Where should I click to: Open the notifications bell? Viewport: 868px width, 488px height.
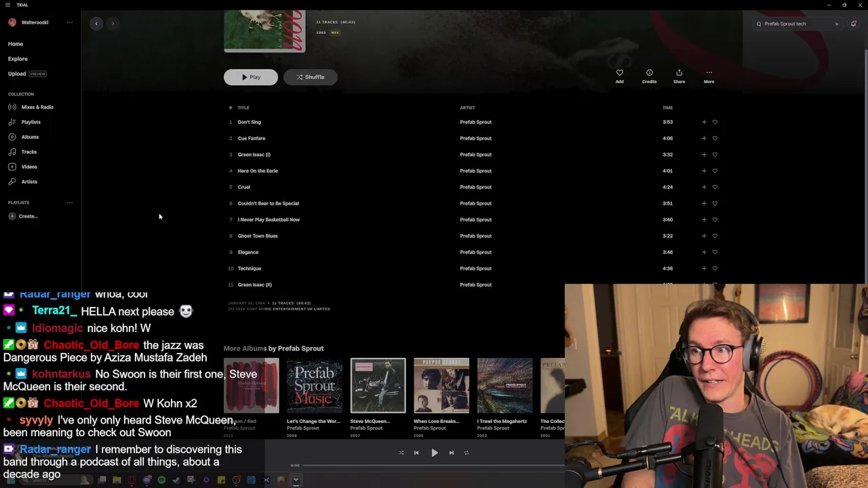click(x=853, y=24)
